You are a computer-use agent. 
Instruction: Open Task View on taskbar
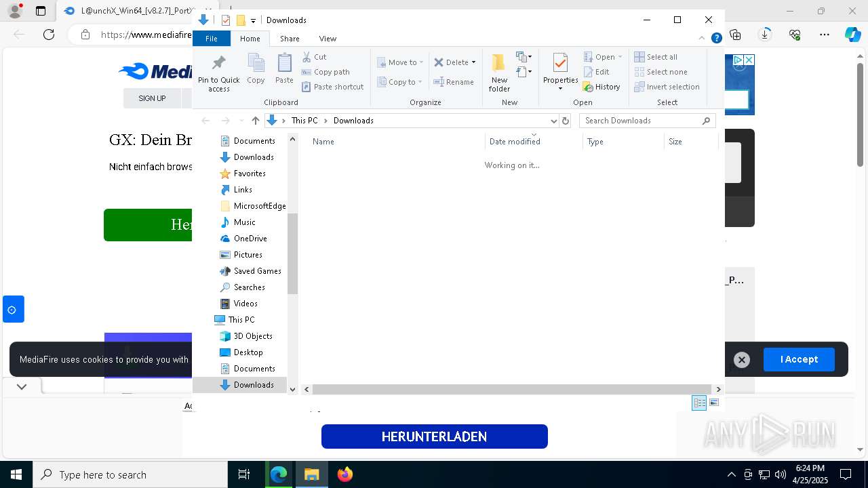click(x=244, y=474)
